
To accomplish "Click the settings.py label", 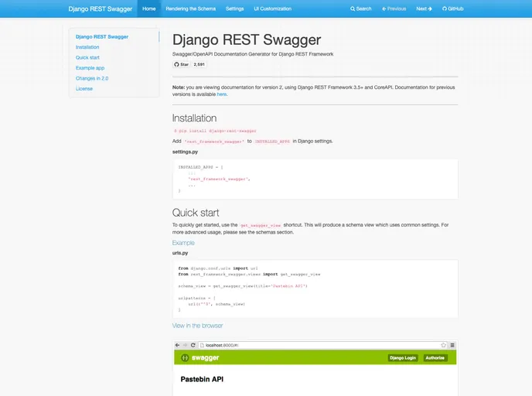I will 185,152.
